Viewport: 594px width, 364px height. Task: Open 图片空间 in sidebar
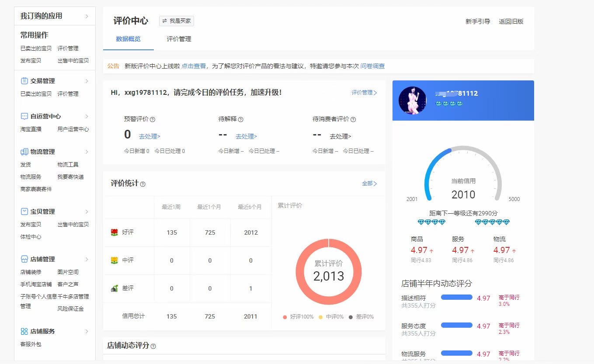[68, 272]
